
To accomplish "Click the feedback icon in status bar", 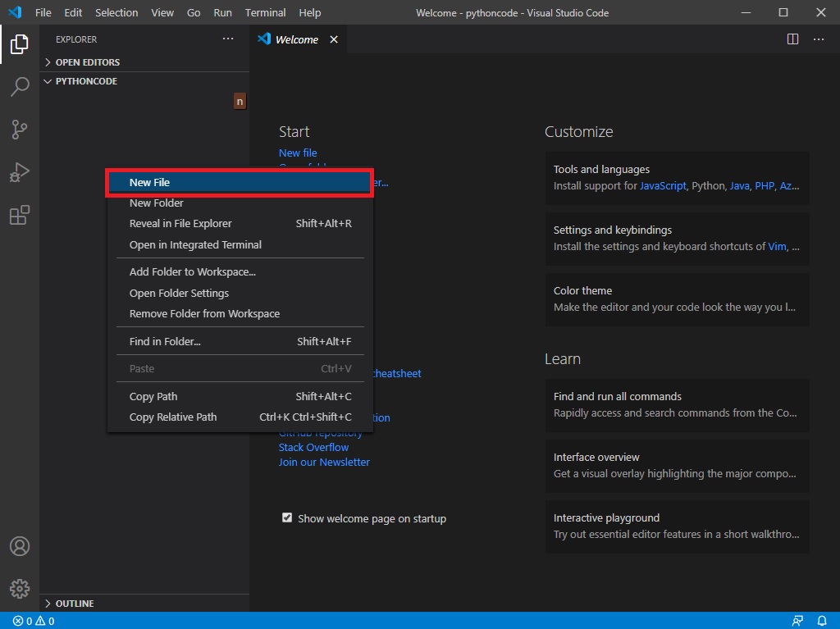I will tap(797, 621).
